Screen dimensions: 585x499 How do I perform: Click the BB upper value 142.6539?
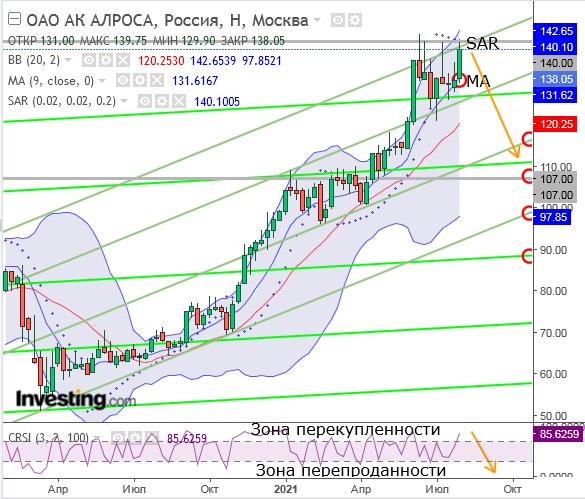tap(213, 61)
